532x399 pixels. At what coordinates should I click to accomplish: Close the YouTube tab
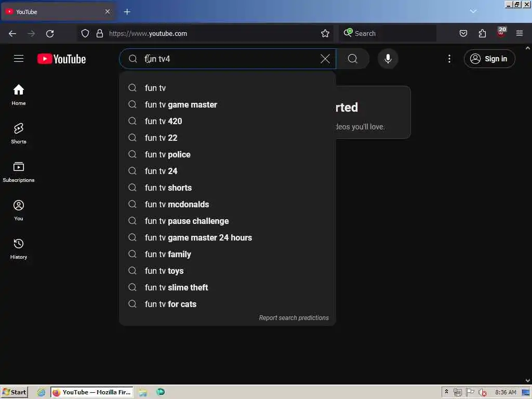[x=108, y=11]
